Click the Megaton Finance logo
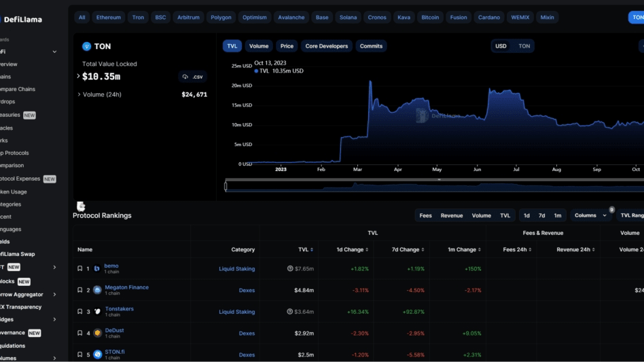Image resolution: width=644 pixels, height=362 pixels. pyautogui.click(x=97, y=290)
